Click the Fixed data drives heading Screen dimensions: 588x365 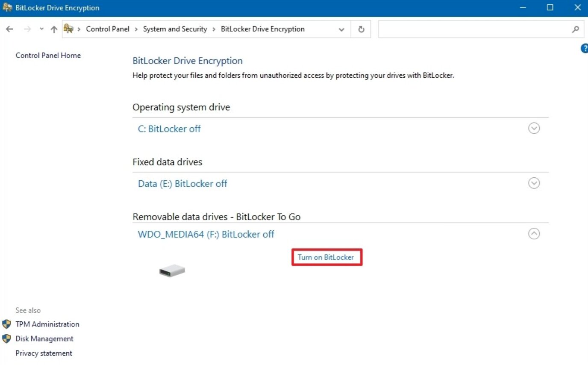(168, 162)
